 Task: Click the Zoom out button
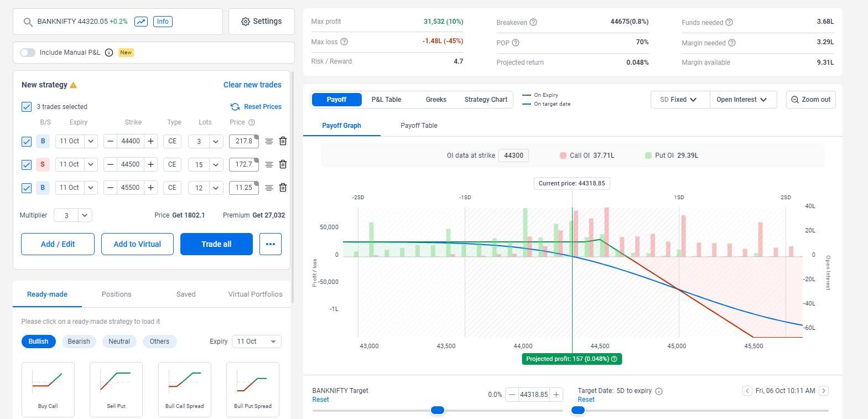click(810, 100)
